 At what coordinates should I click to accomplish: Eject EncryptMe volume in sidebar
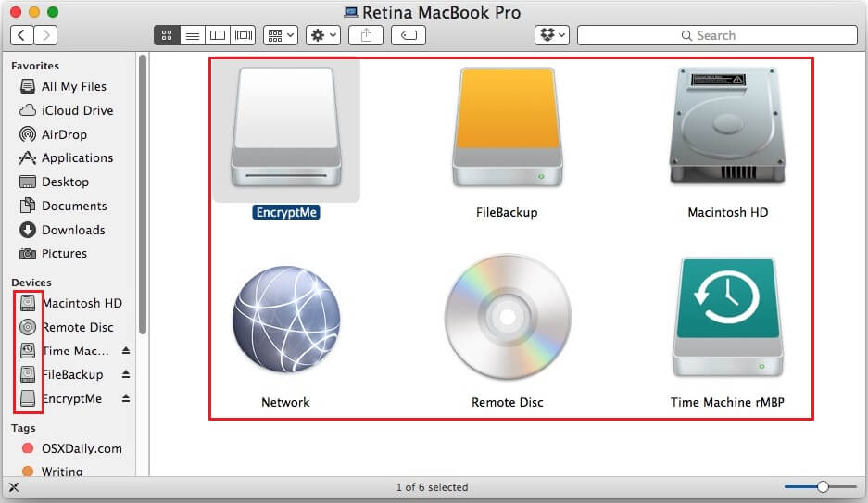pyautogui.click(x=126, y=398)
